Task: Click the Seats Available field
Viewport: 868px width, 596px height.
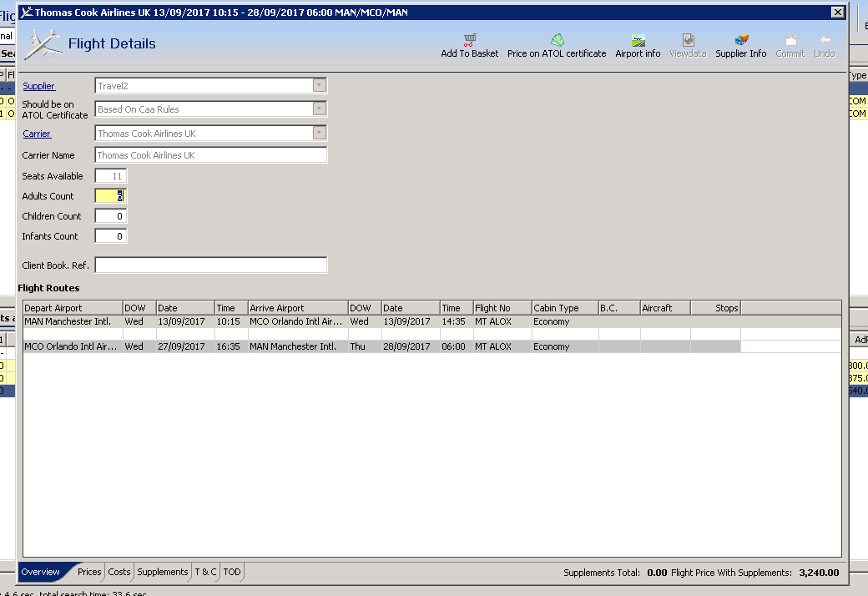Action: [111, 176]
